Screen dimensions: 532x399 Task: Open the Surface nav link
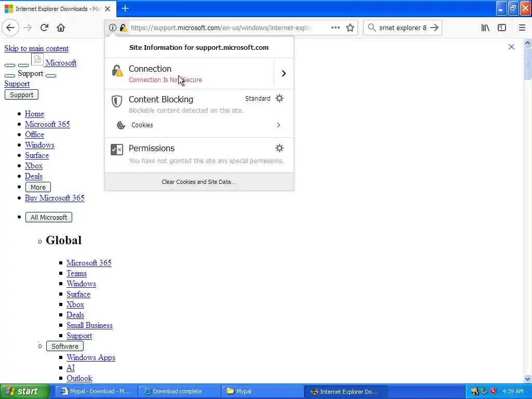(x=37, y=155)
